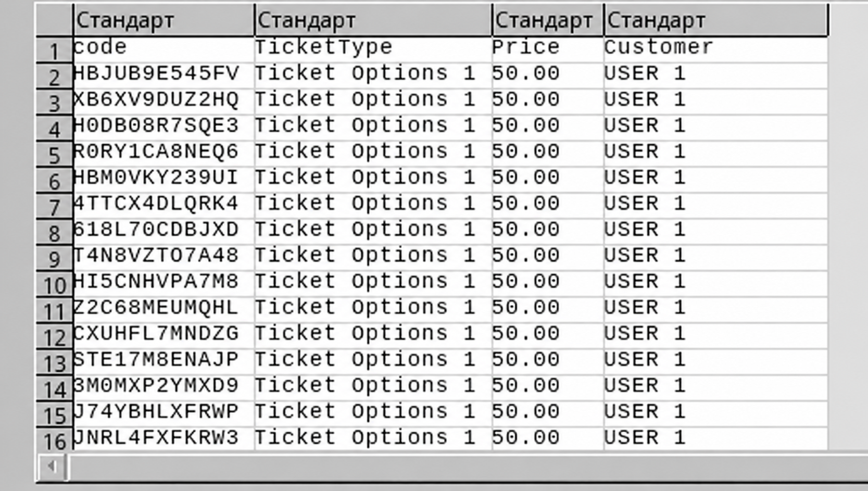Select the Price header cell
This screenshot has width=868, height=491.
tap(548, 49)
